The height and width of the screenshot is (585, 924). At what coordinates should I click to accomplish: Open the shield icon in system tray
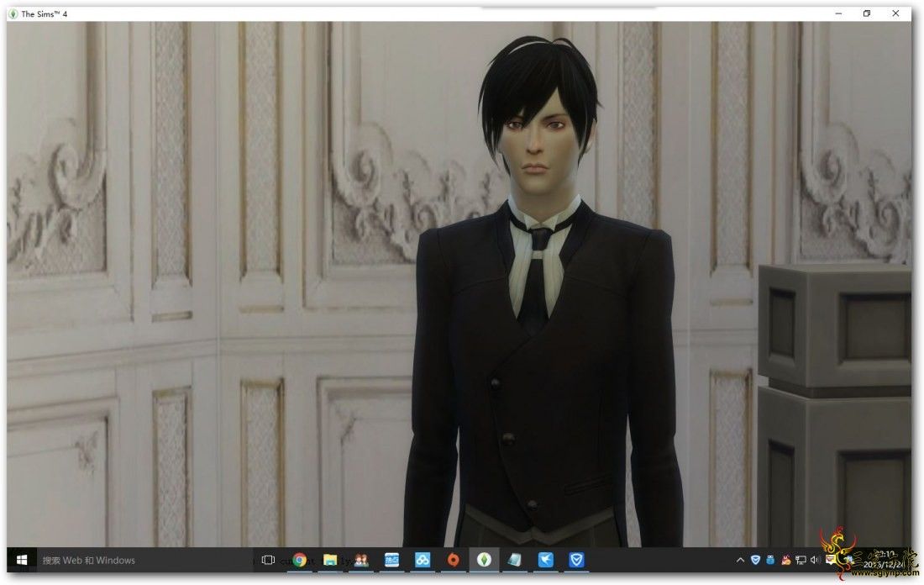click(755, 561)
